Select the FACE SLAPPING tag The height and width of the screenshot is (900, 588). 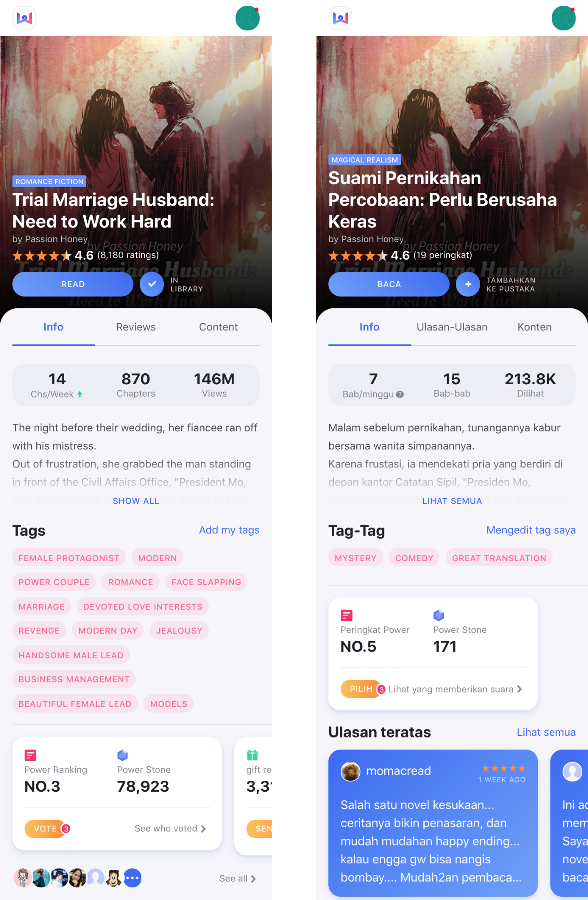coord(206,582)
